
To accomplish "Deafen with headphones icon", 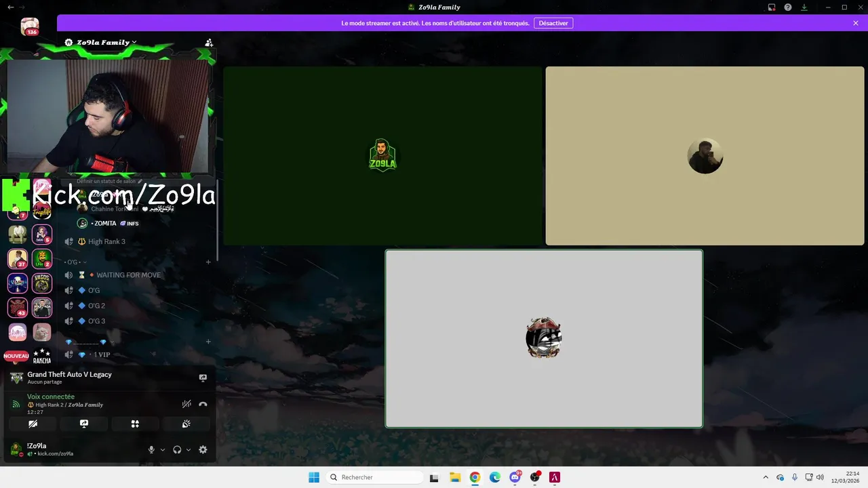I will point(177,449).
